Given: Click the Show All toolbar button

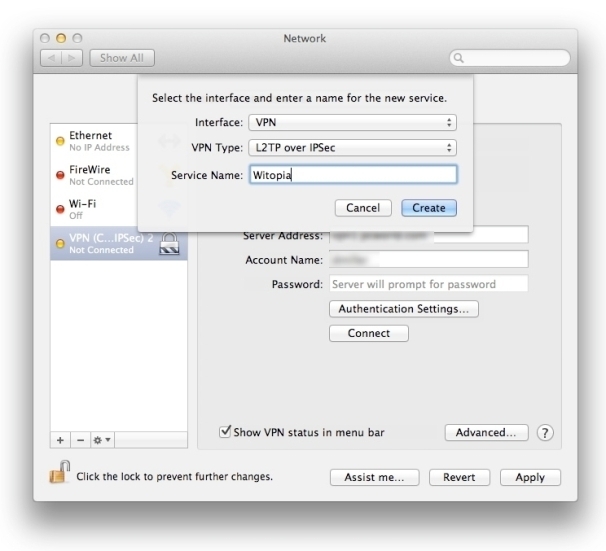Looking at the screenshot, I should (x=122, y=58).
